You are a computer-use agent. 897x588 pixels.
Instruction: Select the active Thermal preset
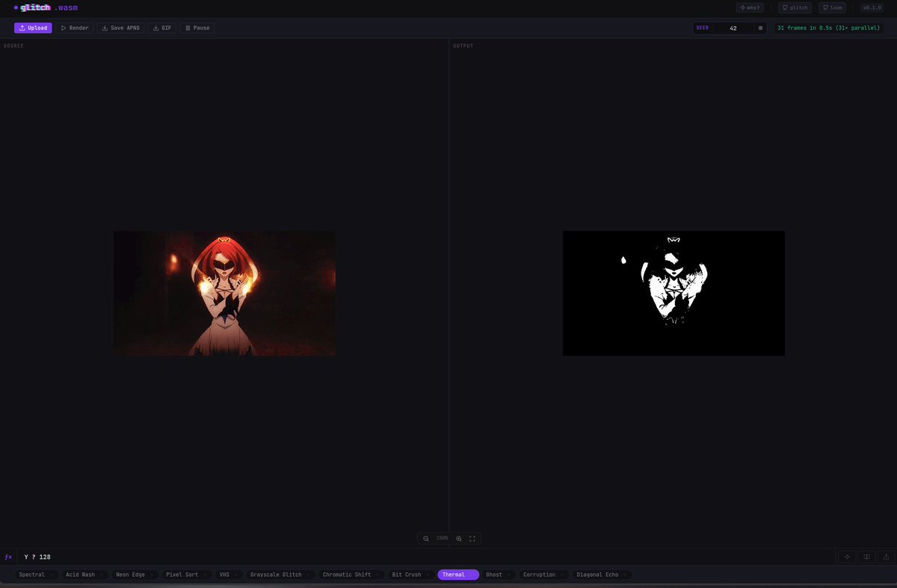pyautogui.click(x=458, y=575)
